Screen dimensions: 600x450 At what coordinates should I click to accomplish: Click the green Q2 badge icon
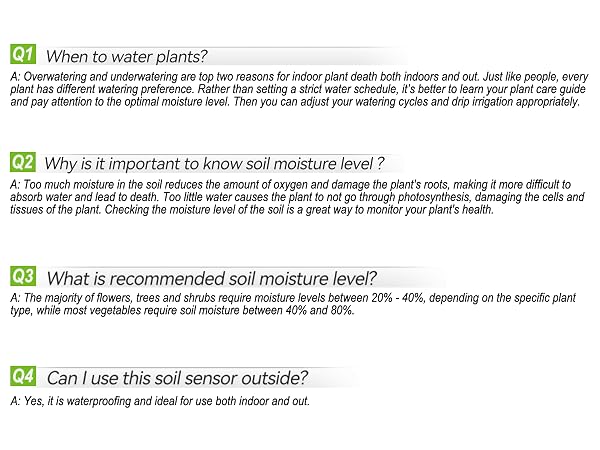23,162
